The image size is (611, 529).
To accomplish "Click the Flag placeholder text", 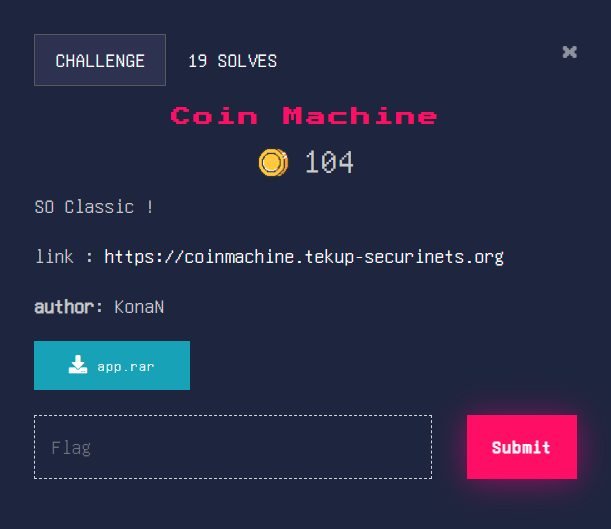I will [71, 448].
